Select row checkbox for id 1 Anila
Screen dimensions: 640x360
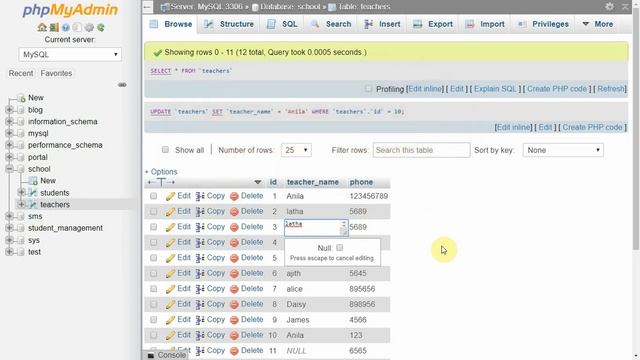pos(153,196)
